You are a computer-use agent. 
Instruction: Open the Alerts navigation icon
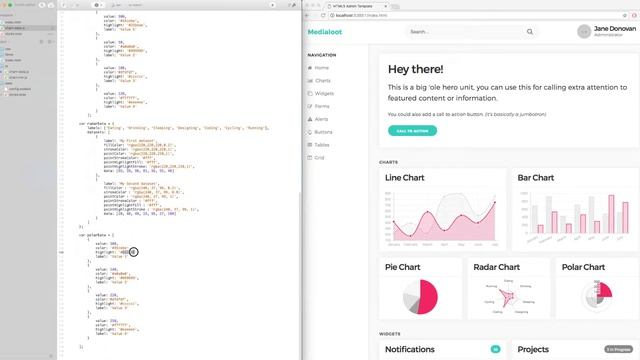310,119
